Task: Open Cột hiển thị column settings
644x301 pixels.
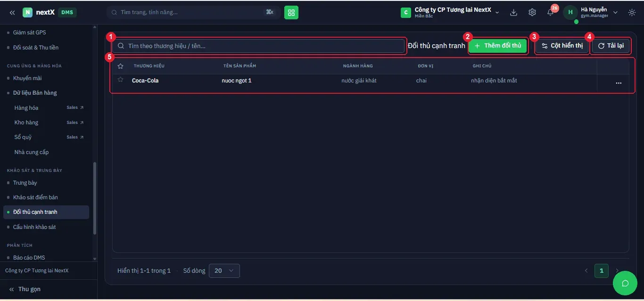Action: tap(562, 46)
